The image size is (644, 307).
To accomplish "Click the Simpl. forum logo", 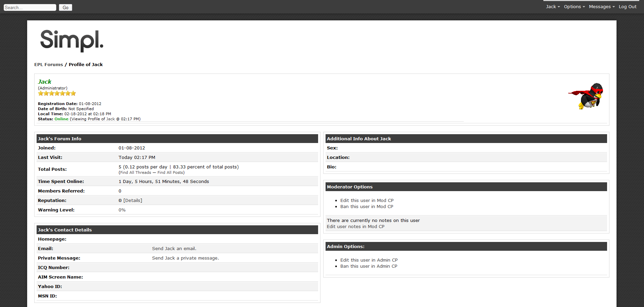I will pos(72,40).
